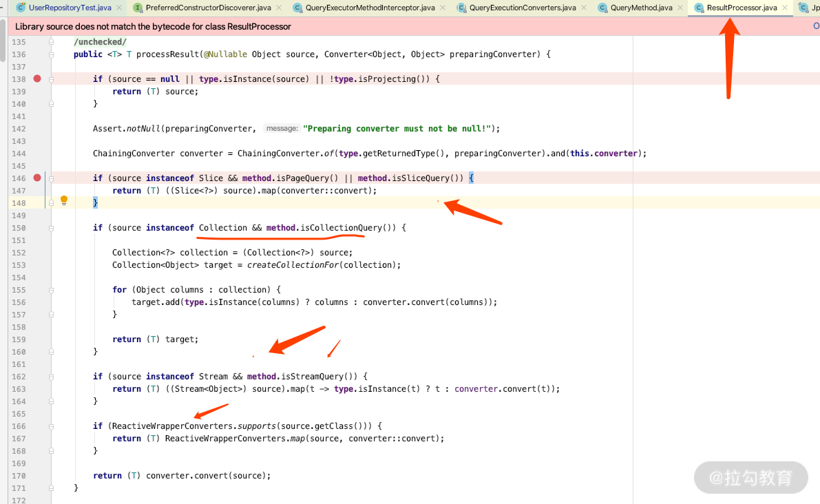Screen dimensions: 820x504
Task: Switch to the QueryExecutionConverters.java tab
Action: point(523,8)
